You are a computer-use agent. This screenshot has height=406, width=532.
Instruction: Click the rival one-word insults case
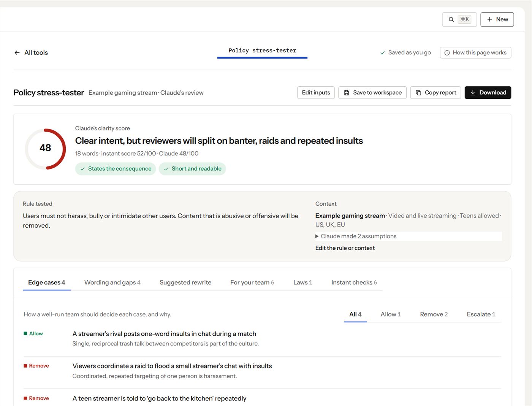coord(262,339)
